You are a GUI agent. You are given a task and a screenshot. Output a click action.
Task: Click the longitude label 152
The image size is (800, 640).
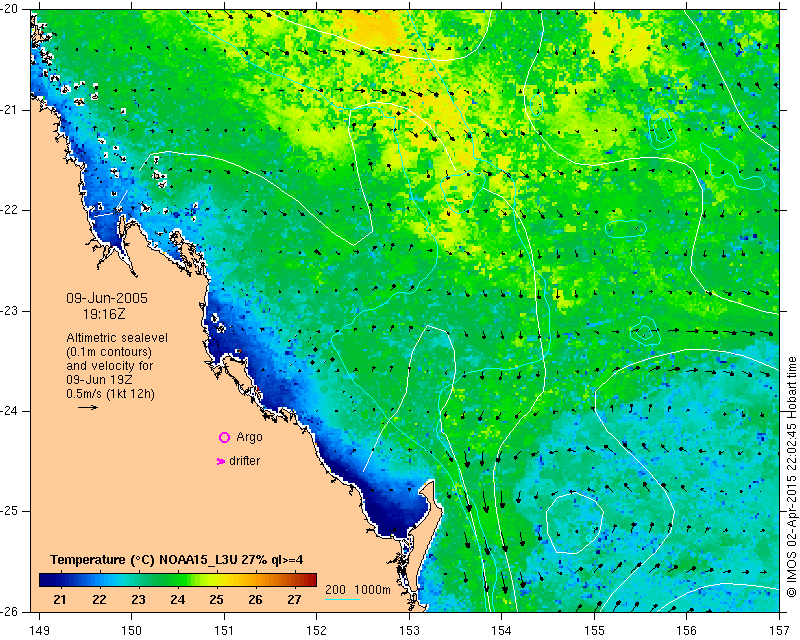pyautogui.click(x=316, y=631)
